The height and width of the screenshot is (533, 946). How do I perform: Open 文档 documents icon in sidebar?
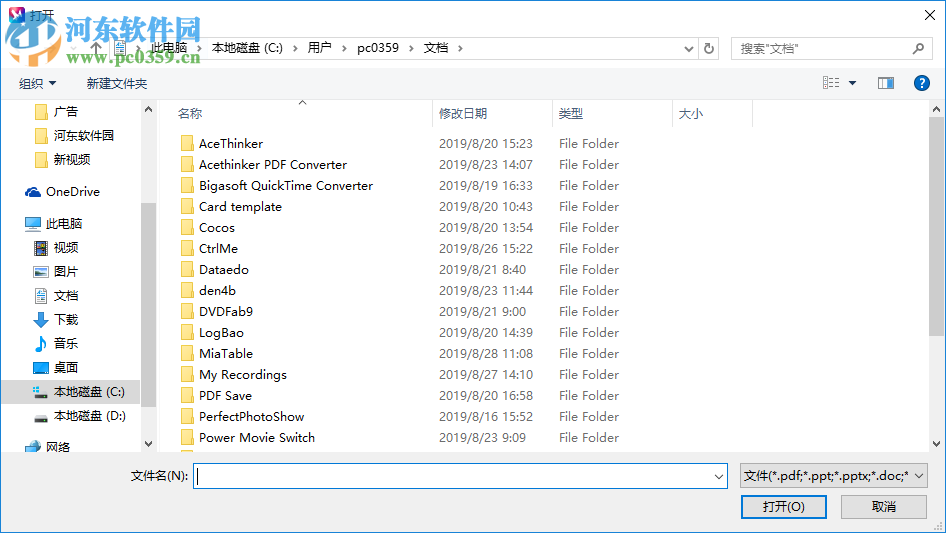[x=40, y=296]
